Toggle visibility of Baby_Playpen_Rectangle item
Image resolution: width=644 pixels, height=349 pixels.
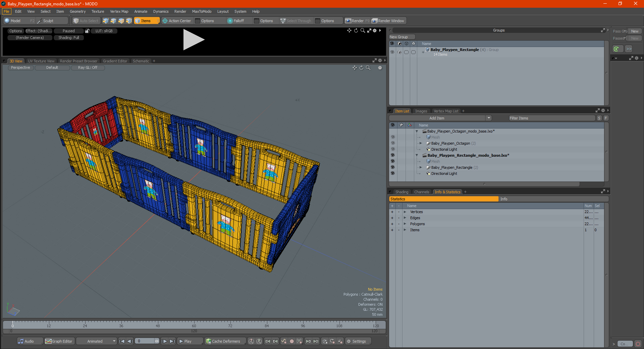pyautogui.click(x=393, y=167)
